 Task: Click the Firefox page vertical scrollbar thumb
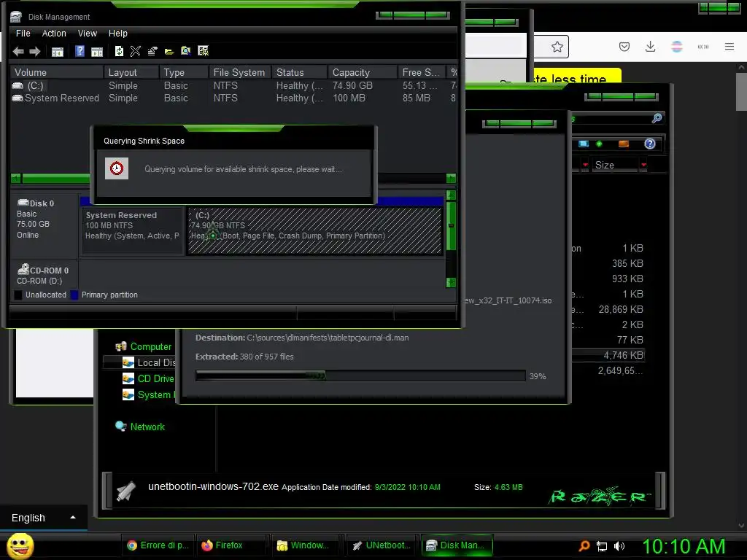[x=741, y=92]
